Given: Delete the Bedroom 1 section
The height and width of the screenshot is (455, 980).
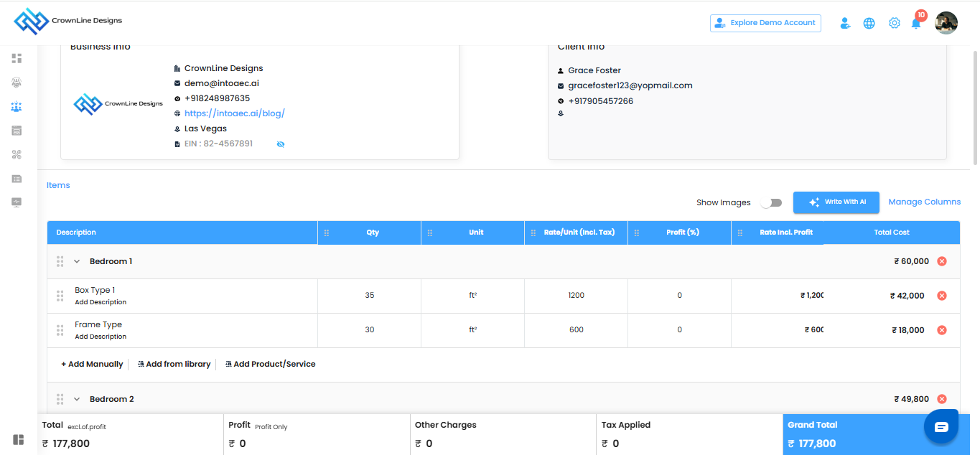Looking at the screenshot, I should [942, 261].
